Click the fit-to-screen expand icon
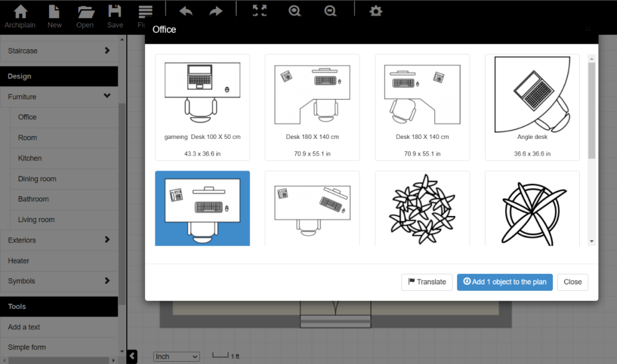 click(260, 11)
